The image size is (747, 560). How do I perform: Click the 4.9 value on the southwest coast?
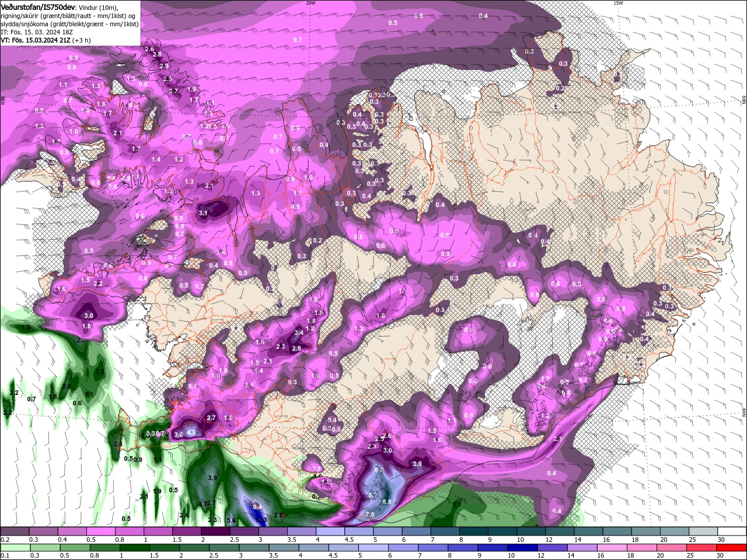point(191,433)
